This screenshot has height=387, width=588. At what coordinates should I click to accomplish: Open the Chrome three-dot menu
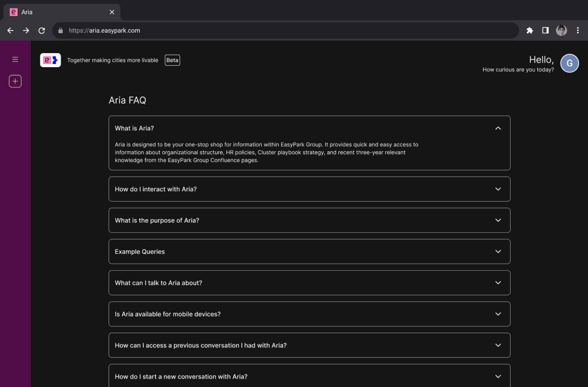tap(578, 30)
